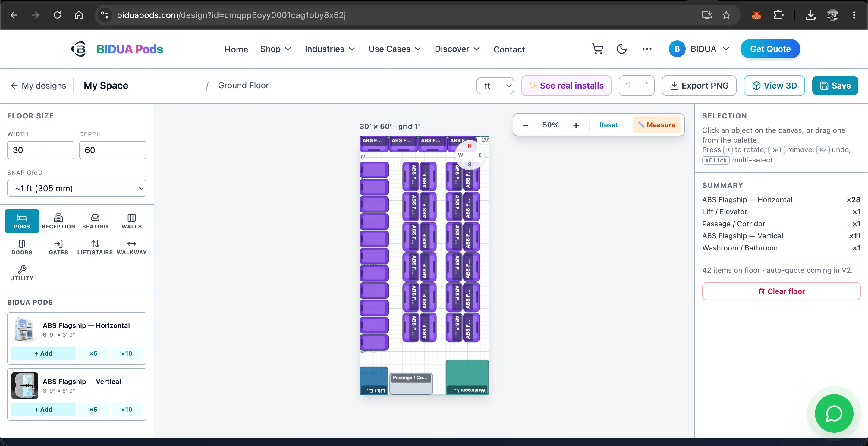
Task: Bookmark this page with the star
Action: pyautogui.click(x=726, y=15)
